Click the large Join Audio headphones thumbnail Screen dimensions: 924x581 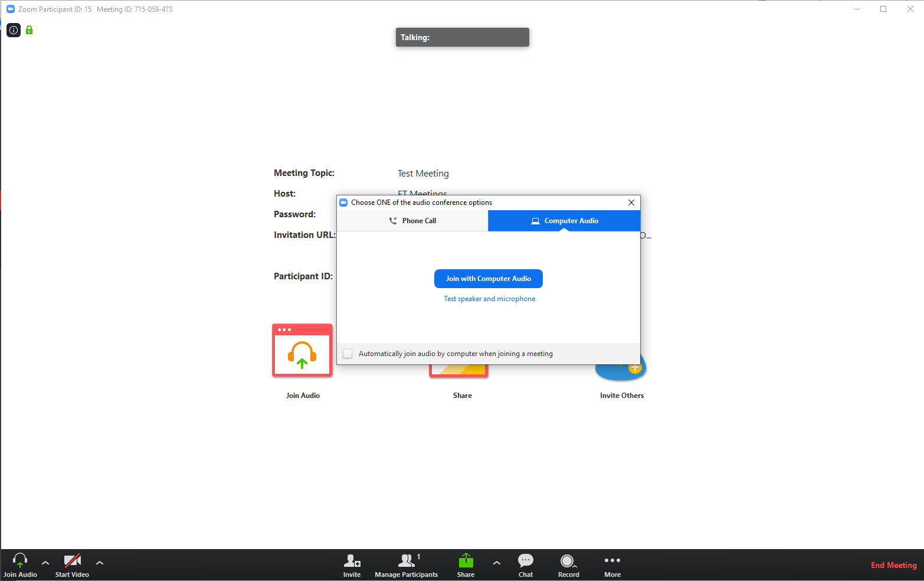click(x=302, y=350)
